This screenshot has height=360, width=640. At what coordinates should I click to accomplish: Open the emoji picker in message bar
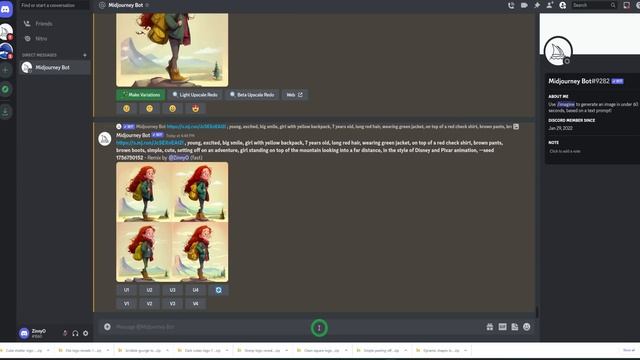coord(527,327)
